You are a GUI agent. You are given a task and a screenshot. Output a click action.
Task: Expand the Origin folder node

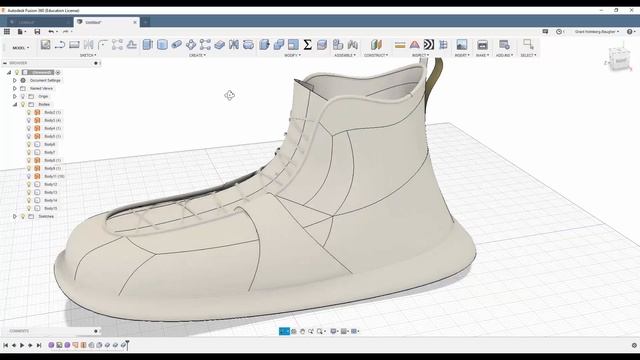[15, 96]
